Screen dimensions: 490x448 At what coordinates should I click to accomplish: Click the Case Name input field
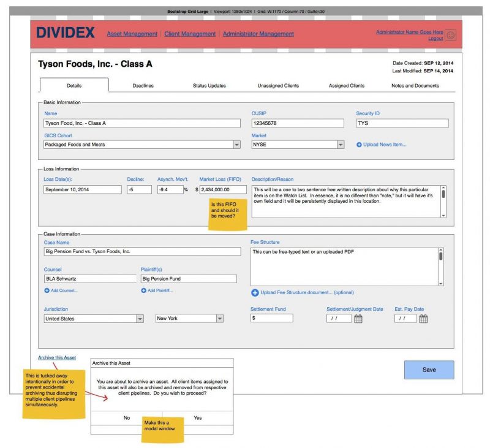(x=143, y=251)
